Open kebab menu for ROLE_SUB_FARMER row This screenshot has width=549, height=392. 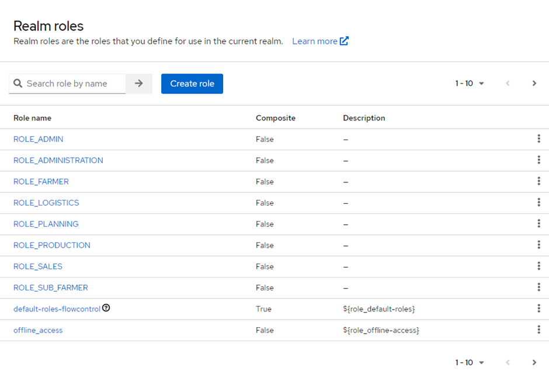point(538,287)
